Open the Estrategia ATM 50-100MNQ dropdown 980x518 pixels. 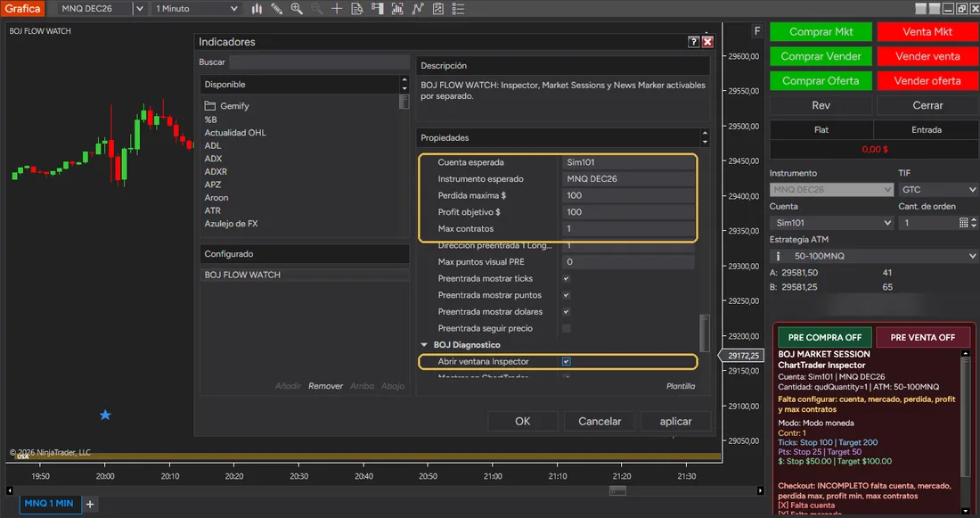click(874, 256)
